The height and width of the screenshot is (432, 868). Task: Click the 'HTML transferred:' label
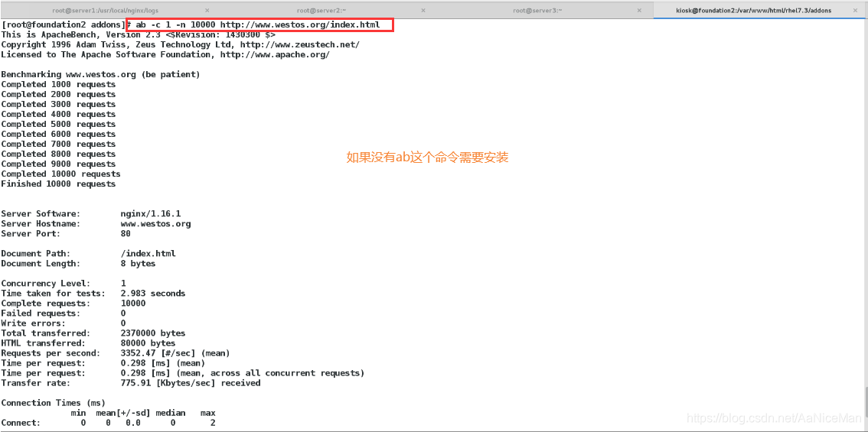point(43,343)
